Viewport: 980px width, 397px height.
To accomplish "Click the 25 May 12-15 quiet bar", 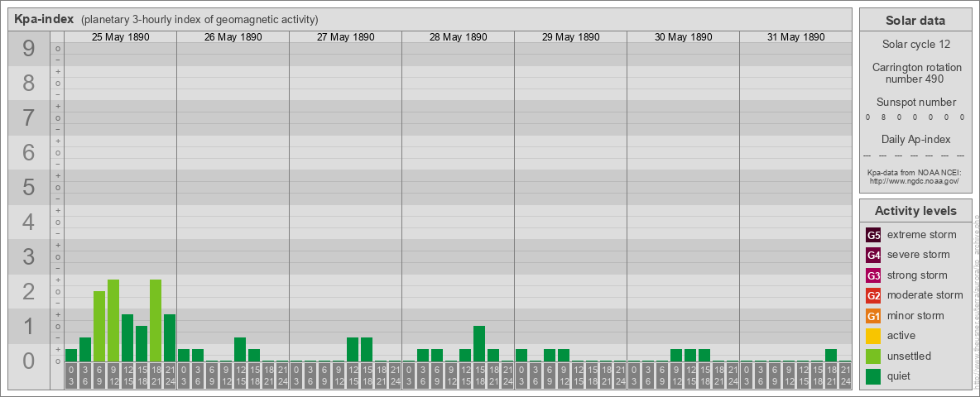I will coord(127,337).
